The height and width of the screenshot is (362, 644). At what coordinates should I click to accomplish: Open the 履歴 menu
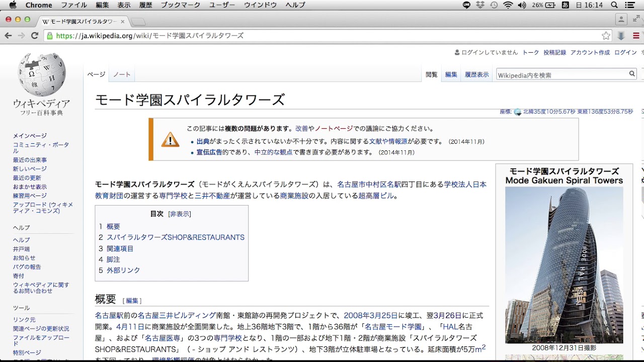146,5
